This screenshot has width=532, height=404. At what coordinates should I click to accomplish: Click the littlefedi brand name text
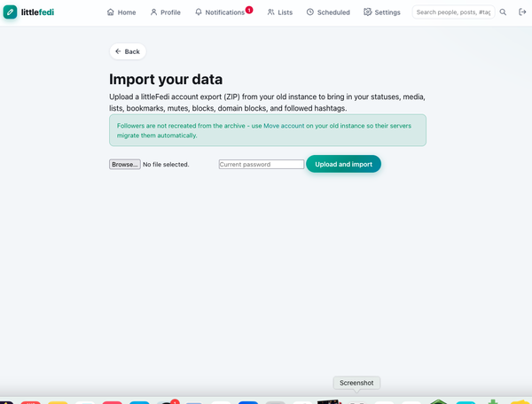(37, 12)
